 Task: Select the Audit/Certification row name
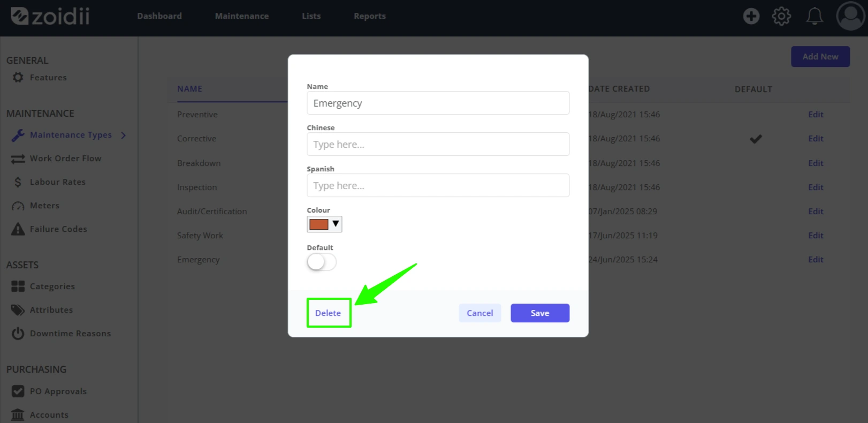212,211
